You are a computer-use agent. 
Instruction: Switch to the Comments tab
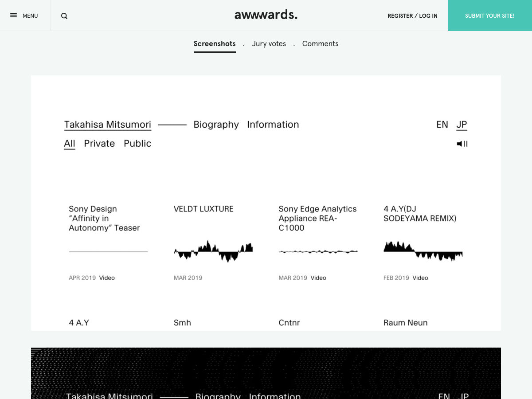320,44
